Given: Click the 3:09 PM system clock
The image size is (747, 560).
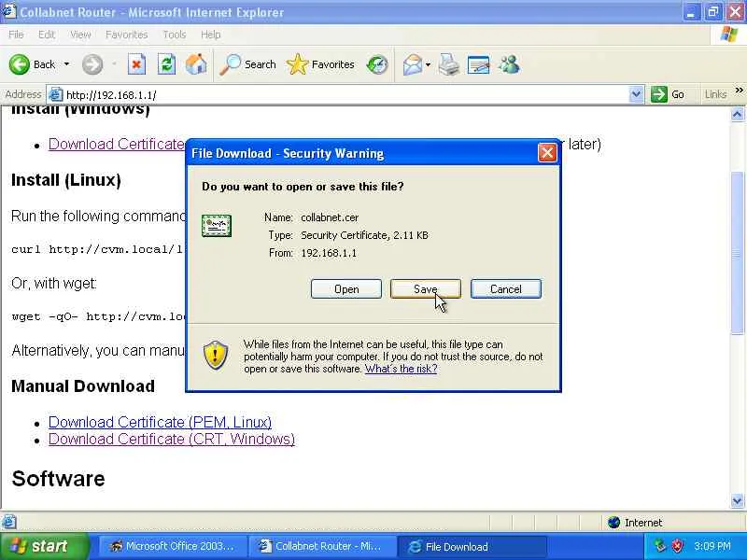Looking at the screenshot, I should [712, 546].
